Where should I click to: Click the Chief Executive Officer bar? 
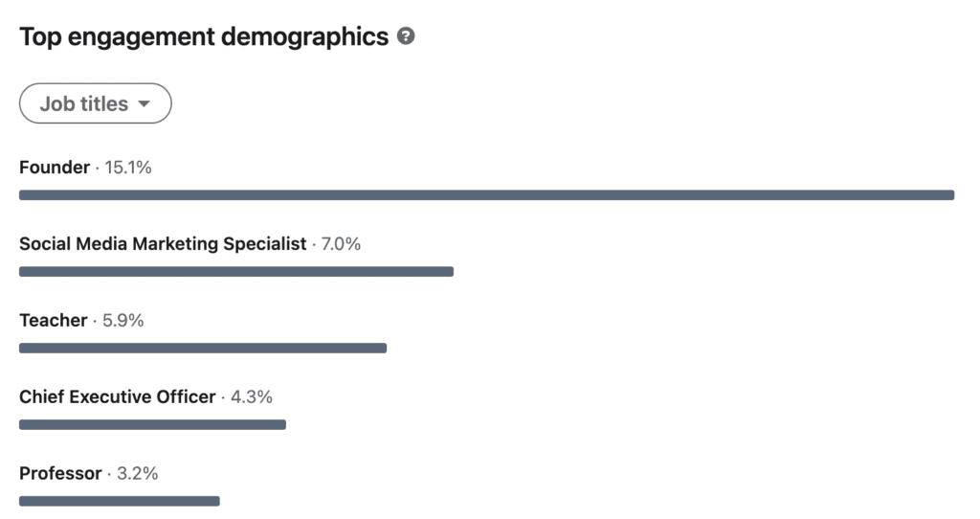point(152,424)
